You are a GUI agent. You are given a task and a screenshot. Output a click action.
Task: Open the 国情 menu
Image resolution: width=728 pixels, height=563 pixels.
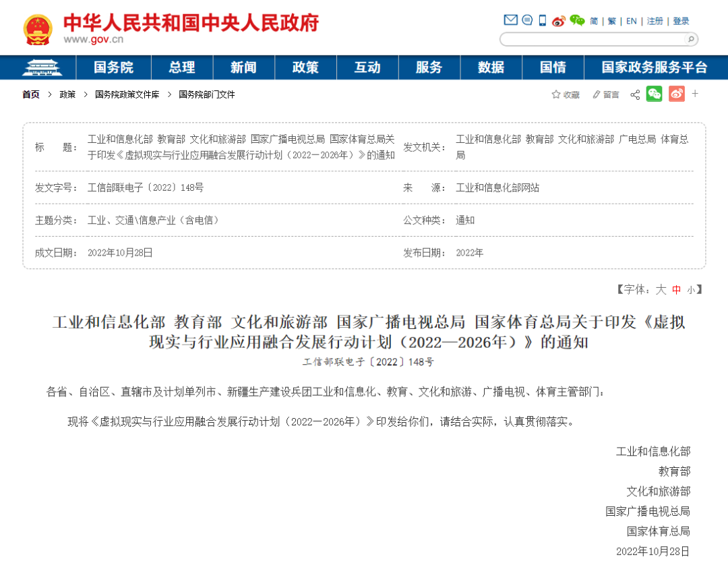pos(553,68)
